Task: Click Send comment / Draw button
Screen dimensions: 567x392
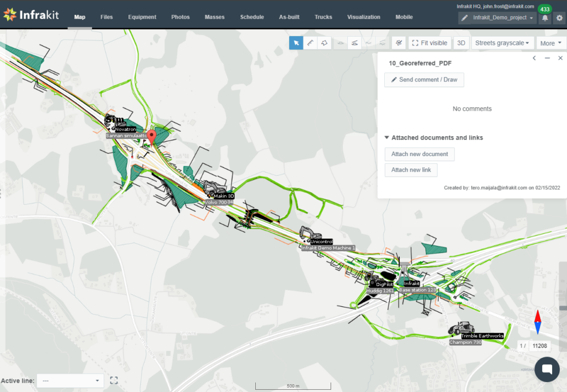Action: [424, 80]
